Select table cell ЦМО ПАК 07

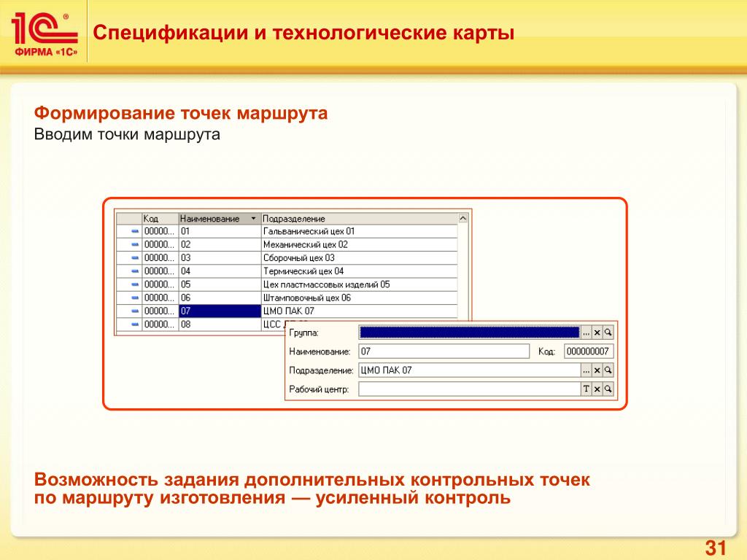(359, 311)
